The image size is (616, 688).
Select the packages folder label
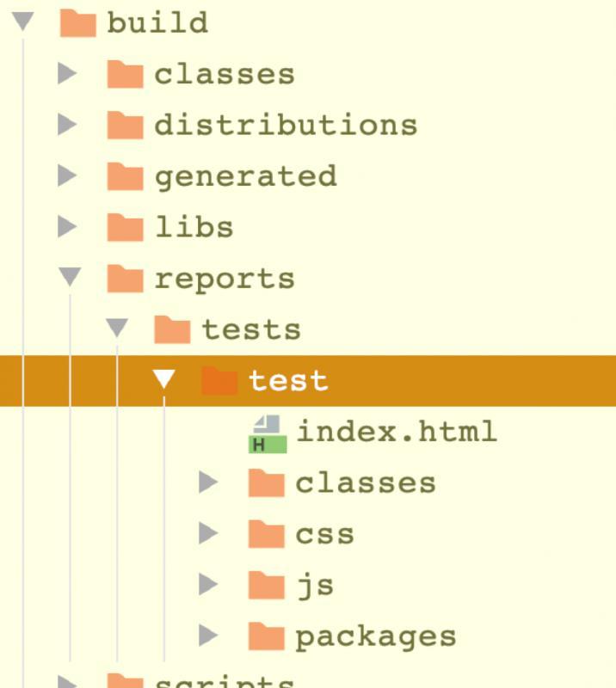point(375,637)
